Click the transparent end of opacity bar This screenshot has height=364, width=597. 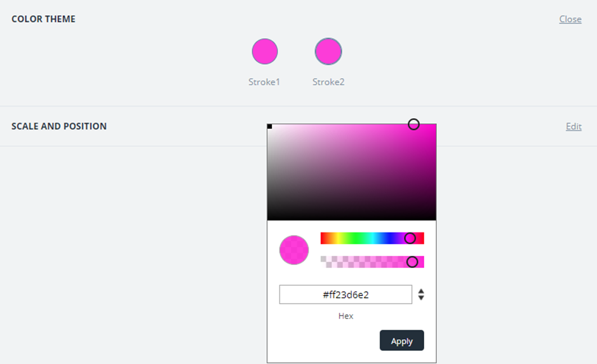tap(324, 262)
